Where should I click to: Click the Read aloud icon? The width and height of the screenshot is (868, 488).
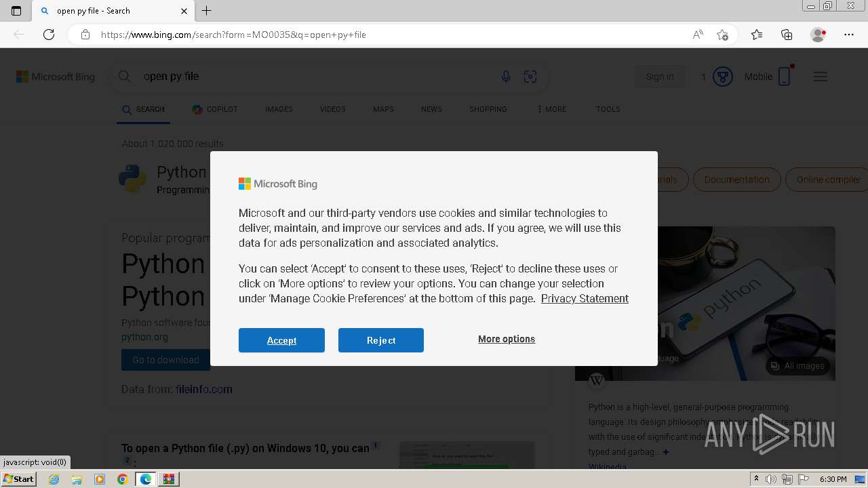(x=698, y=35)
